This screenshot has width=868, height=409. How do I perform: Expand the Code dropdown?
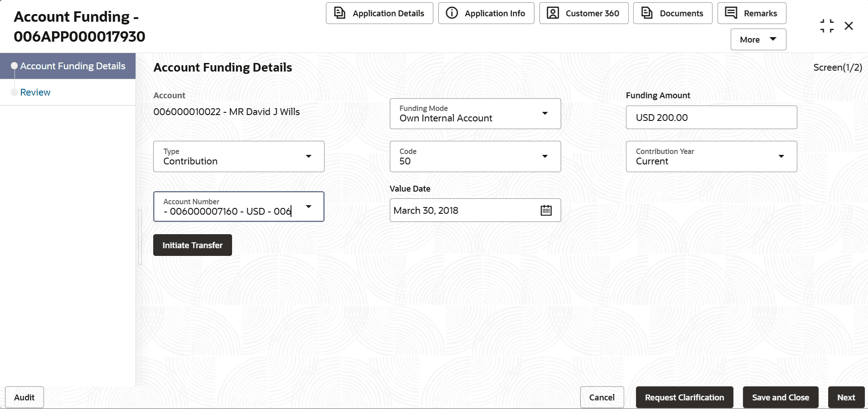(545, 156)
